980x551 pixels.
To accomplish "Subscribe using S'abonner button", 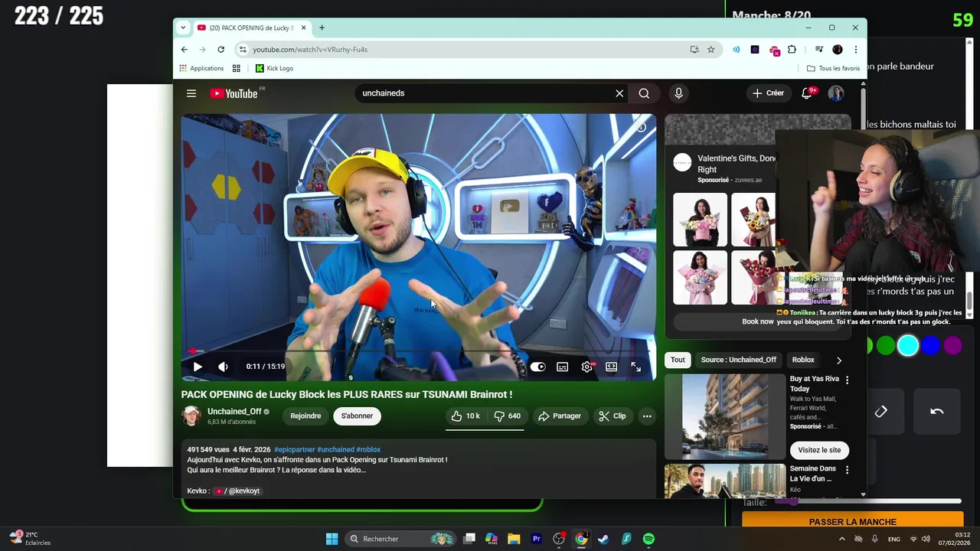I will [357, 416].
